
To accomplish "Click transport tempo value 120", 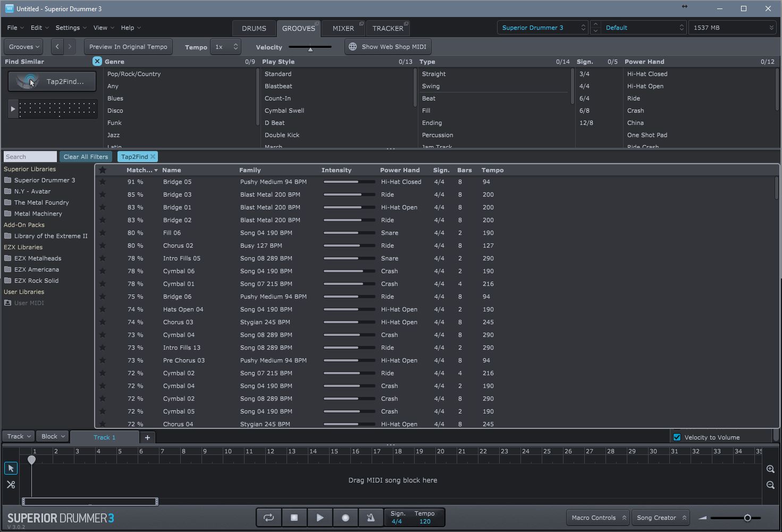I will [x=425, y=521].
